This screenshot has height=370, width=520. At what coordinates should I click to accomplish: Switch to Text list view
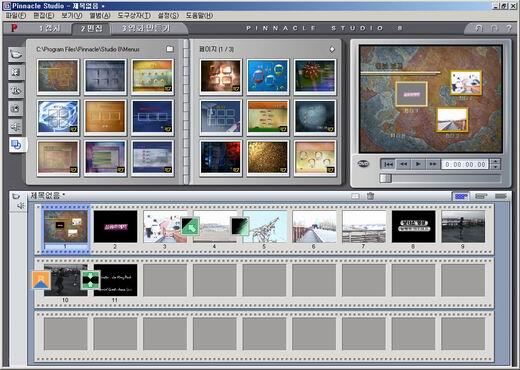[x=501, y=196]
